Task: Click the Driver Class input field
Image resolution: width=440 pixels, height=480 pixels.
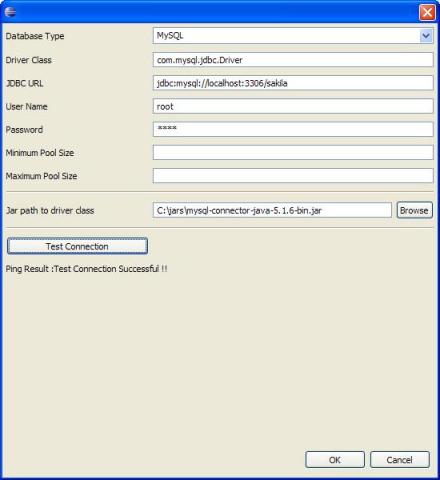Action: [x=293, y=60]
